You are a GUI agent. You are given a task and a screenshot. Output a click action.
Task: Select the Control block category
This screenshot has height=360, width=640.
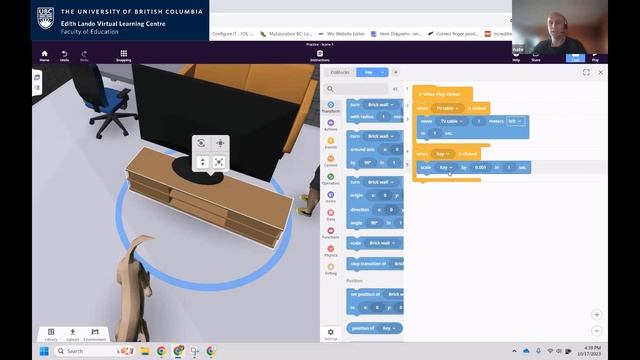click(x=331, y=161)
